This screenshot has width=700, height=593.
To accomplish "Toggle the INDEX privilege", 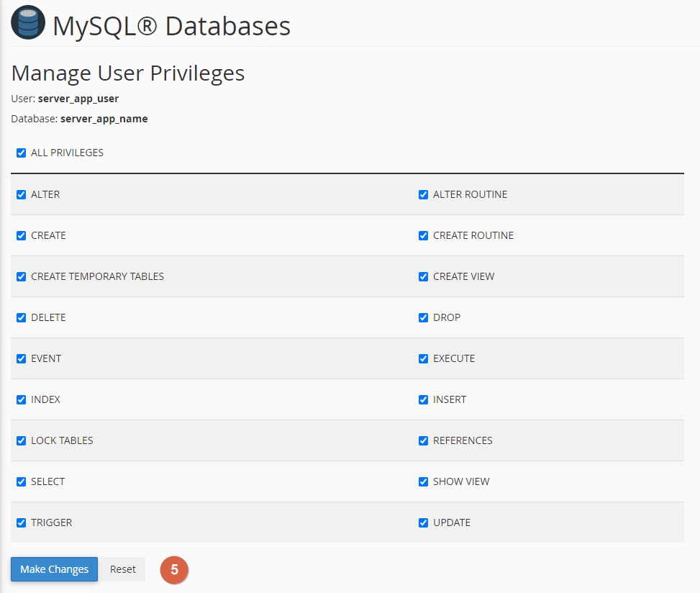I will (x=22, y=399).
